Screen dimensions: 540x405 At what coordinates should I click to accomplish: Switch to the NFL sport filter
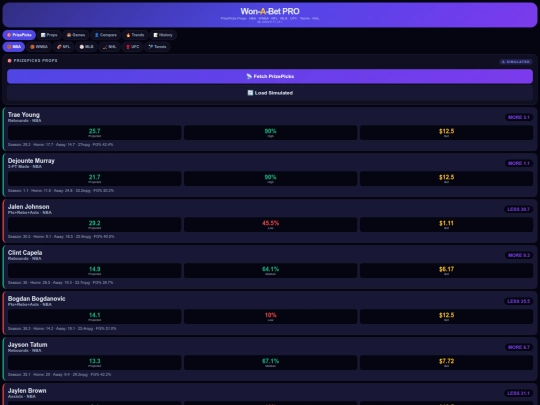pyautogui.click(x=63, y=47)
